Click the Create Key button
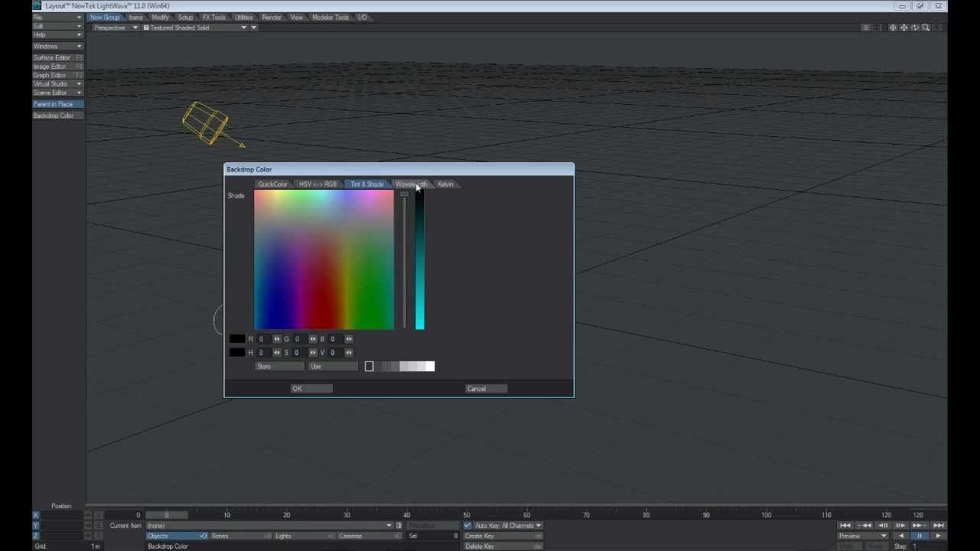 click(x=502, y=536)
